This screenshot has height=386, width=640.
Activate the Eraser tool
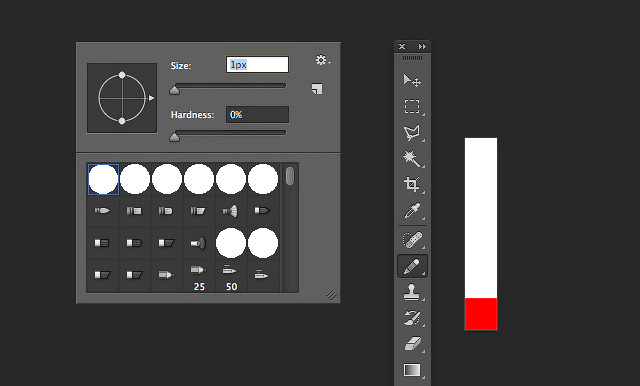(412, 344)
